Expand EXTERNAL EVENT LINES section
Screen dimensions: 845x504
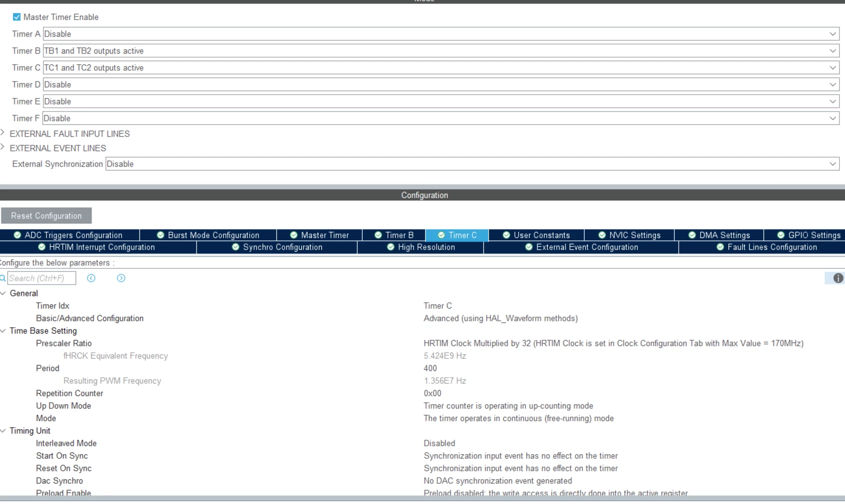(x=3, y=147)
